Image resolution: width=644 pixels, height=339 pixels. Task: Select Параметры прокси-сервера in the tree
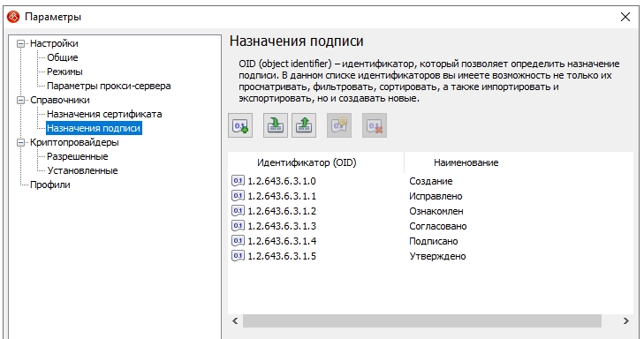[x=109, y=86]
